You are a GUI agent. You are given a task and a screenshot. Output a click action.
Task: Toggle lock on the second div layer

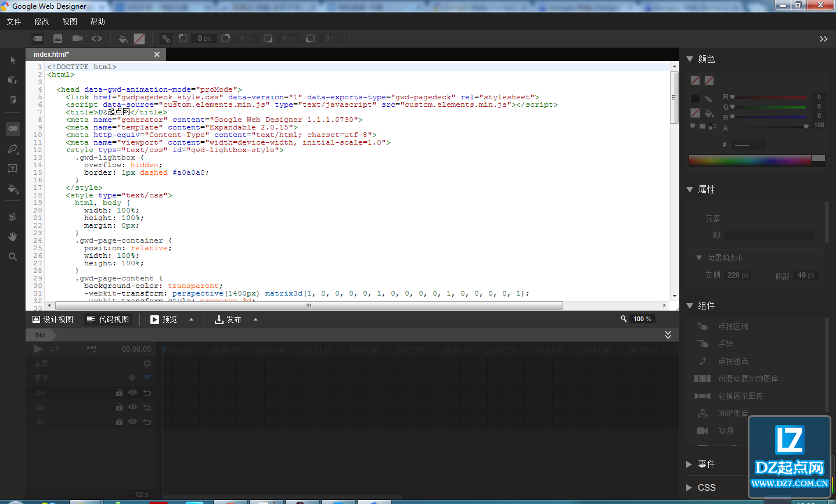point(119,407)
